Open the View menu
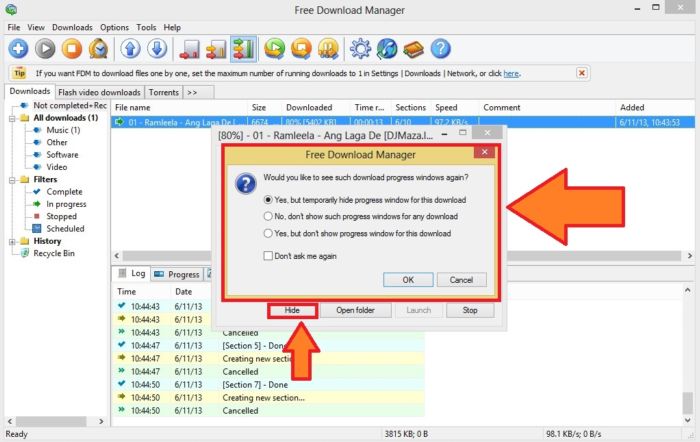The height and width of the screenshot is (442, 700). point(36,27)
